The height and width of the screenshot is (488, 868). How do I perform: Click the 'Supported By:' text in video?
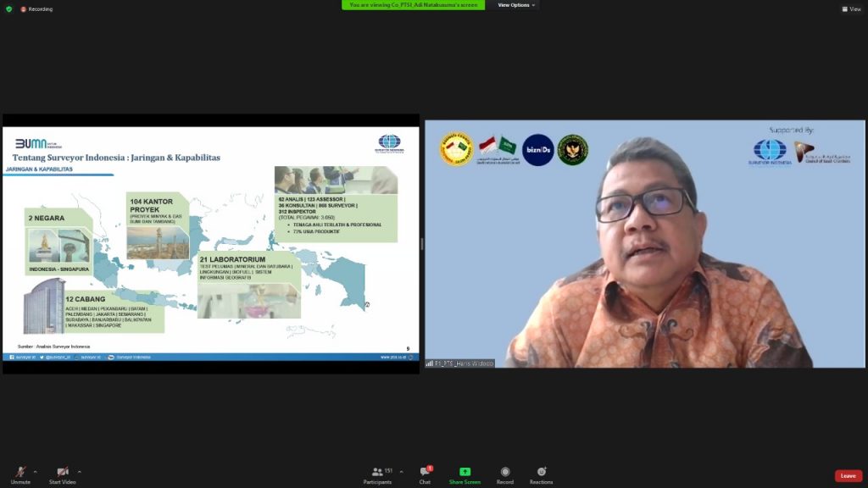(791, 130)
